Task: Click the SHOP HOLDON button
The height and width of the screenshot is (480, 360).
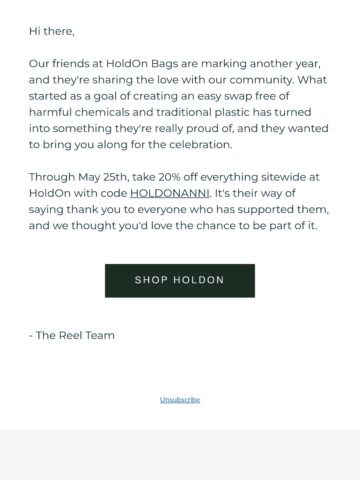Action: pos(180,281)
